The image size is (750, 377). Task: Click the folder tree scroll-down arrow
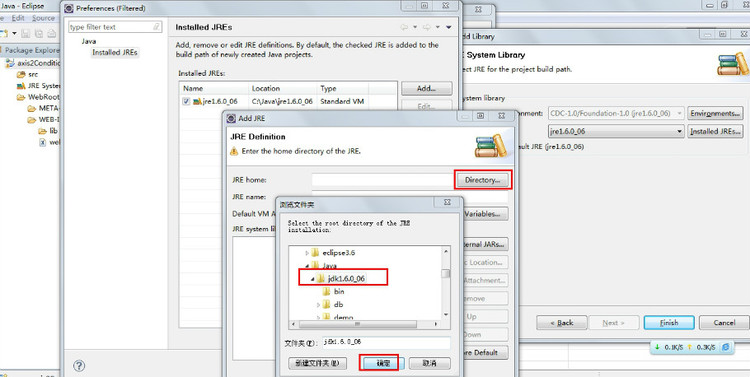tap(446, 315)
